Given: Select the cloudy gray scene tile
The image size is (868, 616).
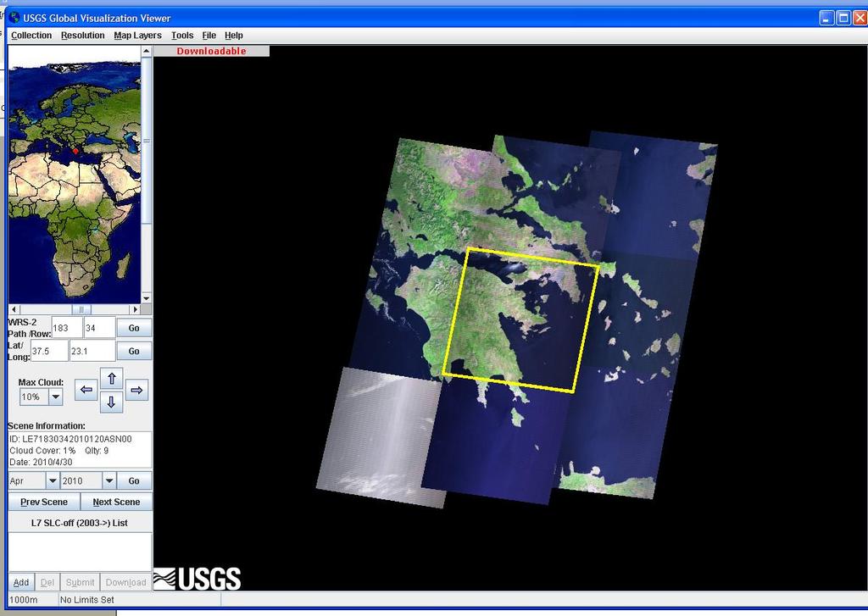Looking at the screenshot, I should [x=381, y=436].
